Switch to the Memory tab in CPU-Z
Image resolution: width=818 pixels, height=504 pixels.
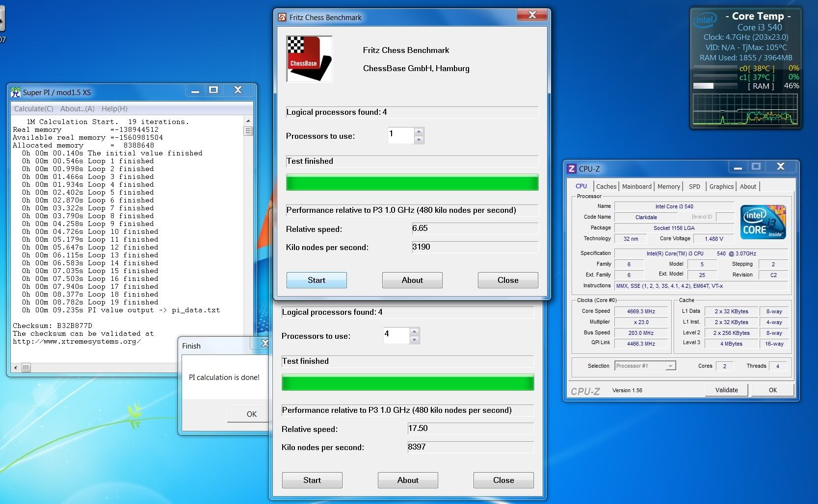click(x=669, y=186)
